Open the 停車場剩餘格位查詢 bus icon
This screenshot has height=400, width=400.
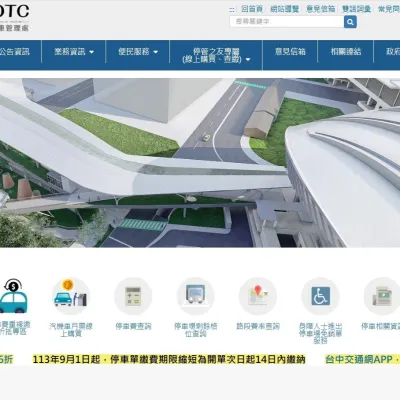click(x=196, y=296)
